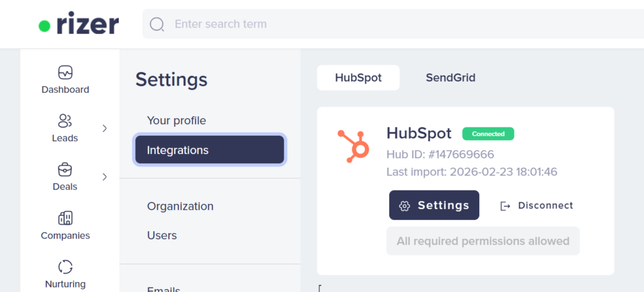Click the rizer logo
644x292 pixels.
(x=78, y=24)
